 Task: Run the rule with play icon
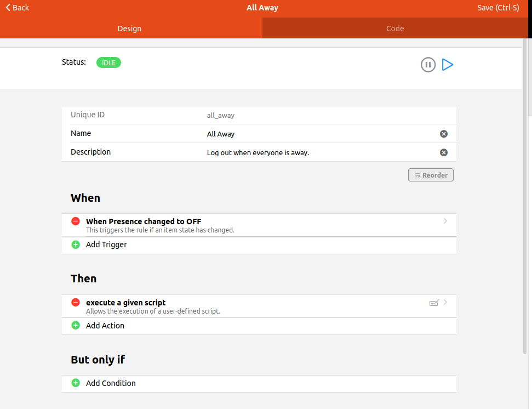coord(448,65)
